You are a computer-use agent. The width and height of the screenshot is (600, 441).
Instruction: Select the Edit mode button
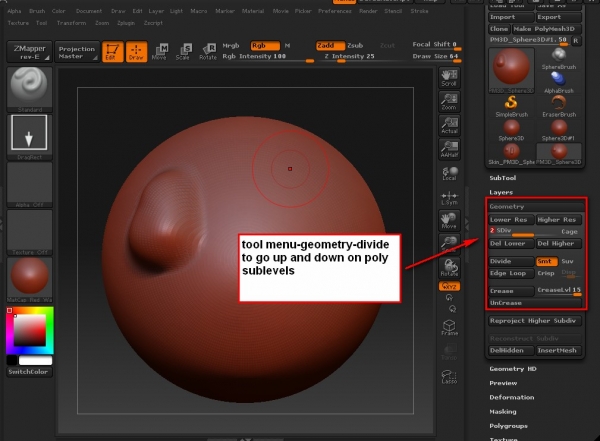click(x=112, y=52)
